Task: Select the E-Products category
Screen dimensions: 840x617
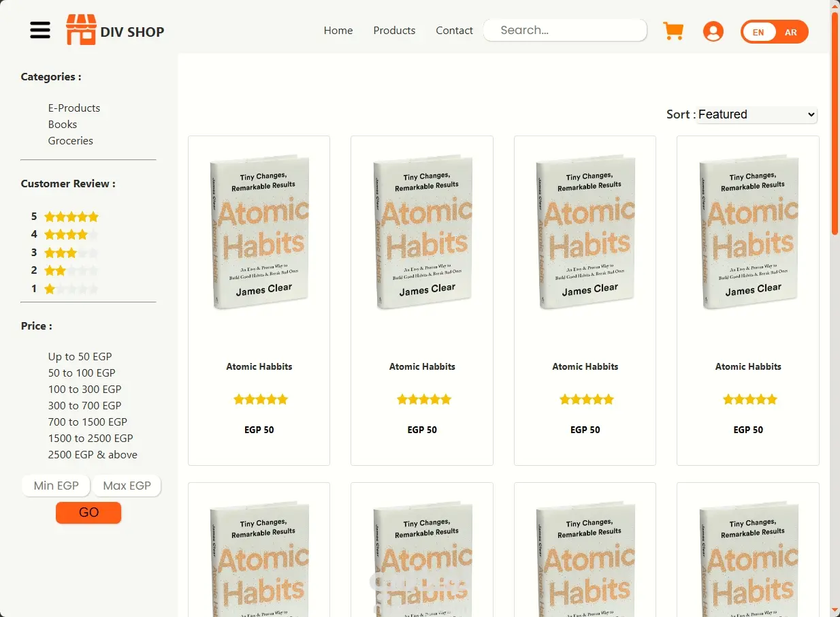Action: [74, 108]
